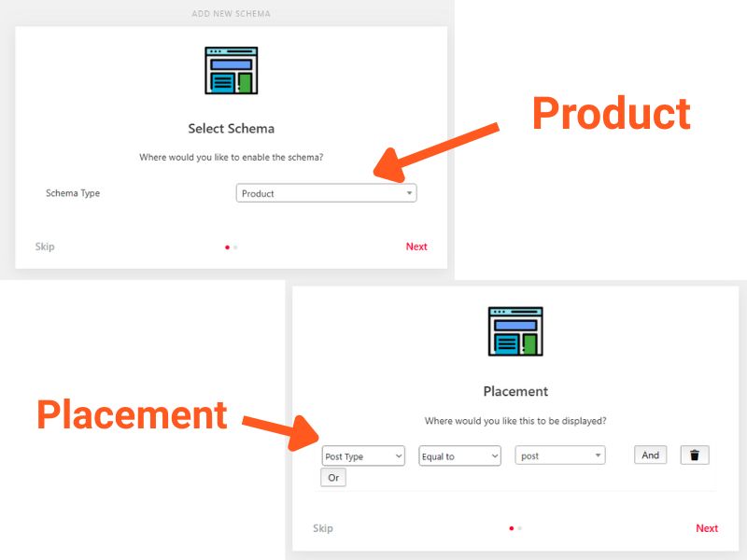This screenshot has height=560, width=747.
Task: Open the Schema Type dropdown showing Product
Action: [325, 192]
